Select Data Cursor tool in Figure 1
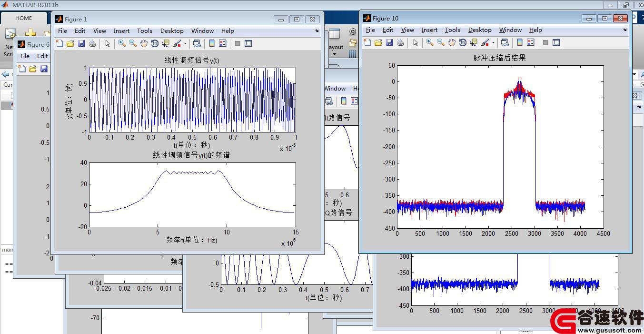Viewport: 644px width, 334px height. 166,43
